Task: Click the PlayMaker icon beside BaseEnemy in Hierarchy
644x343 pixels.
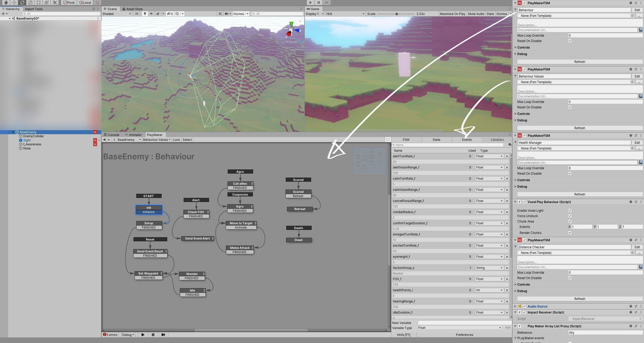Action: (96, 132)
